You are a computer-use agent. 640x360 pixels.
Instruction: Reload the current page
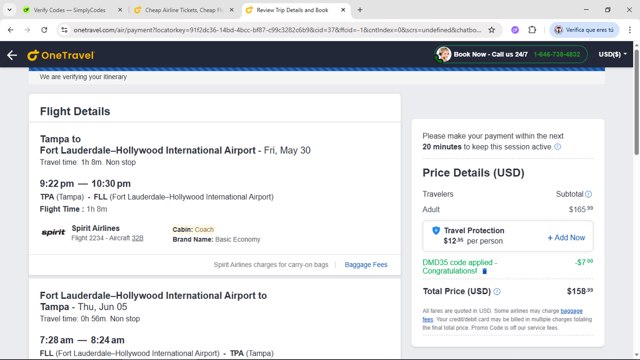[x=44, y=30]
